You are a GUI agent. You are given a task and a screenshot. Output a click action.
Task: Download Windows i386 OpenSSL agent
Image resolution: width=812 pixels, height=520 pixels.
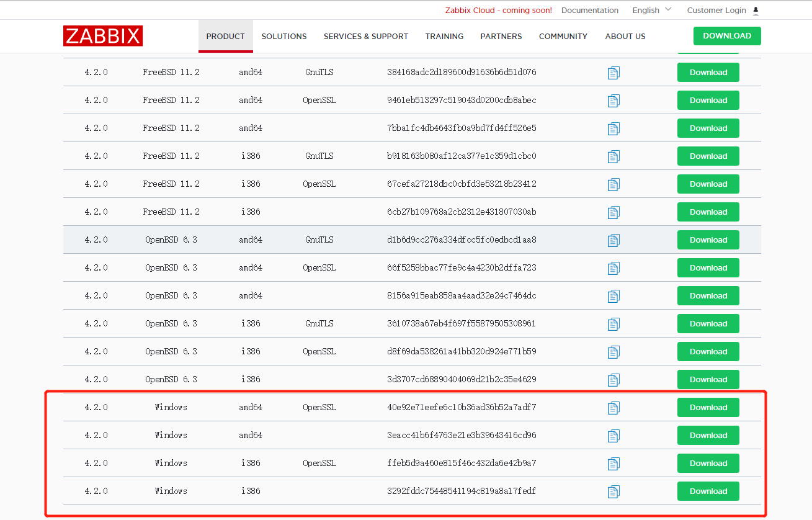(708, 463)
